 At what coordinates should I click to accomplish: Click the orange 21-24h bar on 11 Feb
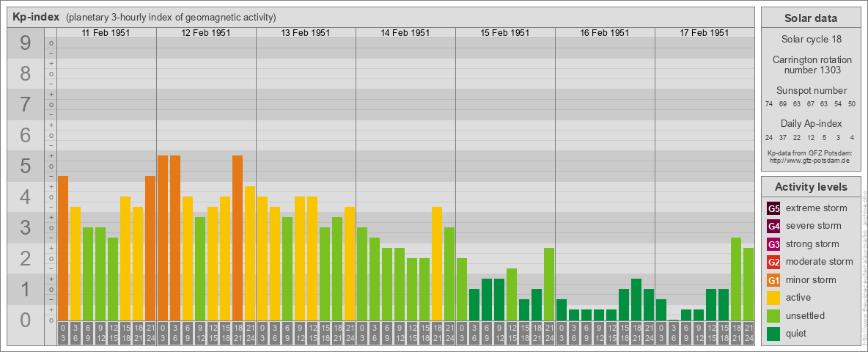coord(150,249)
